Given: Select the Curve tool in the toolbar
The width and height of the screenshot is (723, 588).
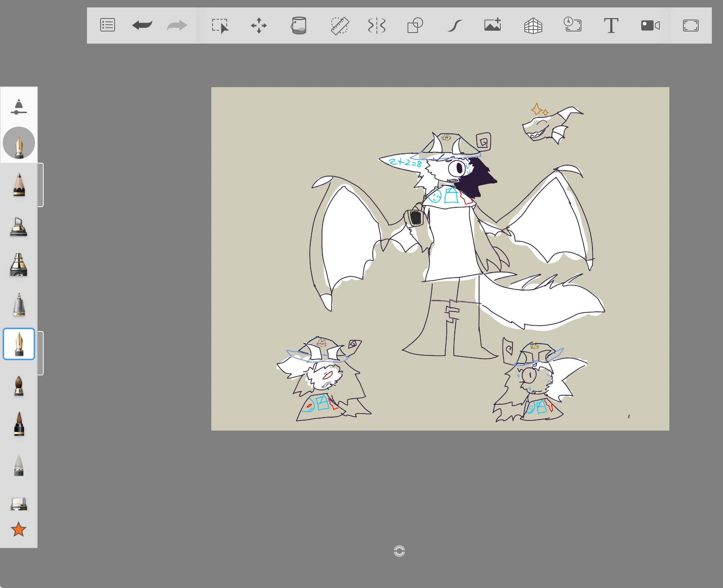Looking at the screenshot, I should point(456,25).
